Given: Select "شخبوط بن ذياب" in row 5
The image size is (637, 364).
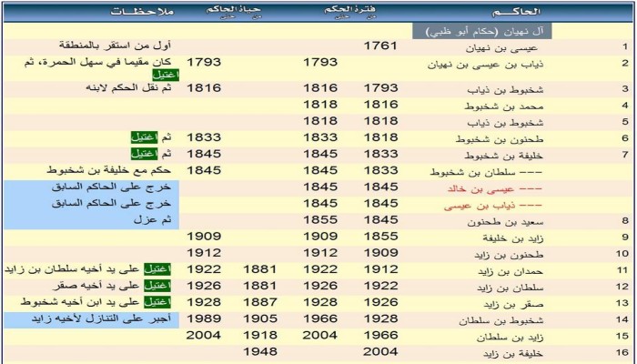Looking at the screenshot, I should 505,123.
